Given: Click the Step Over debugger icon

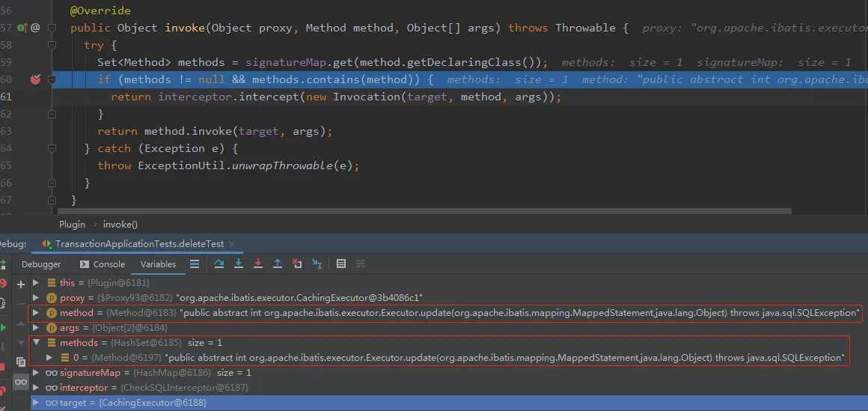Looking at the screenshot, I should [x=219, y=264].
